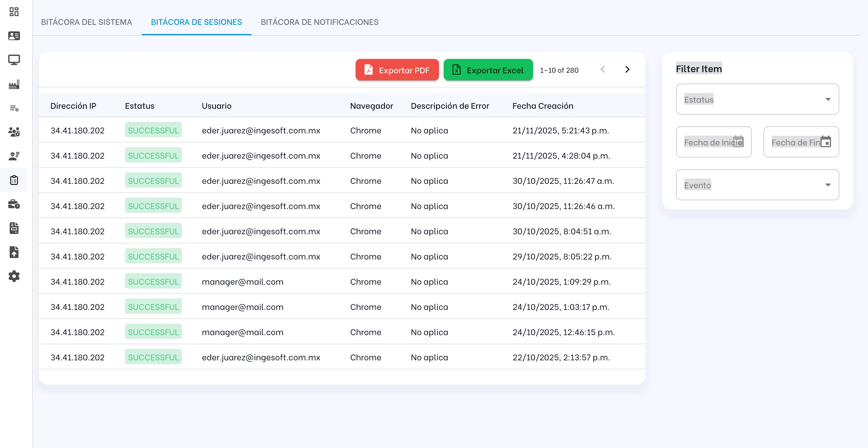Click the ID card icon in sidebar

pos(14,36)
